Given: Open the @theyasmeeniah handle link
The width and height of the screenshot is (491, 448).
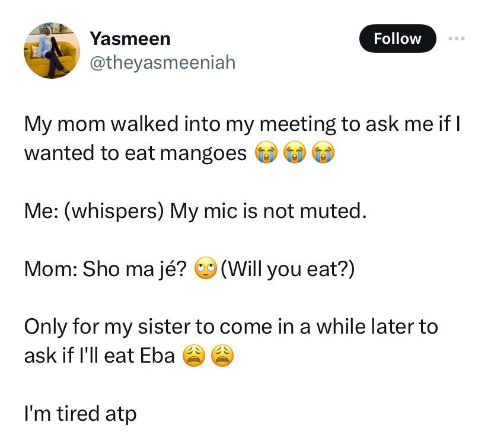Looking at the screenshot, I should [162, 63].
